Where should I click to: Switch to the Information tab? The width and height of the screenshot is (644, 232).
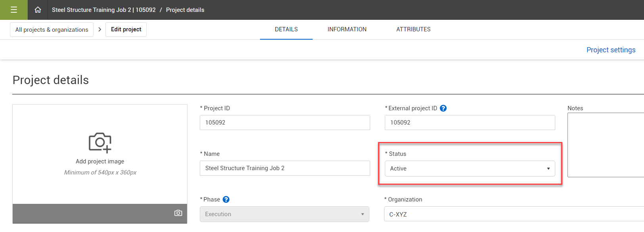click(x=347, y=29)
